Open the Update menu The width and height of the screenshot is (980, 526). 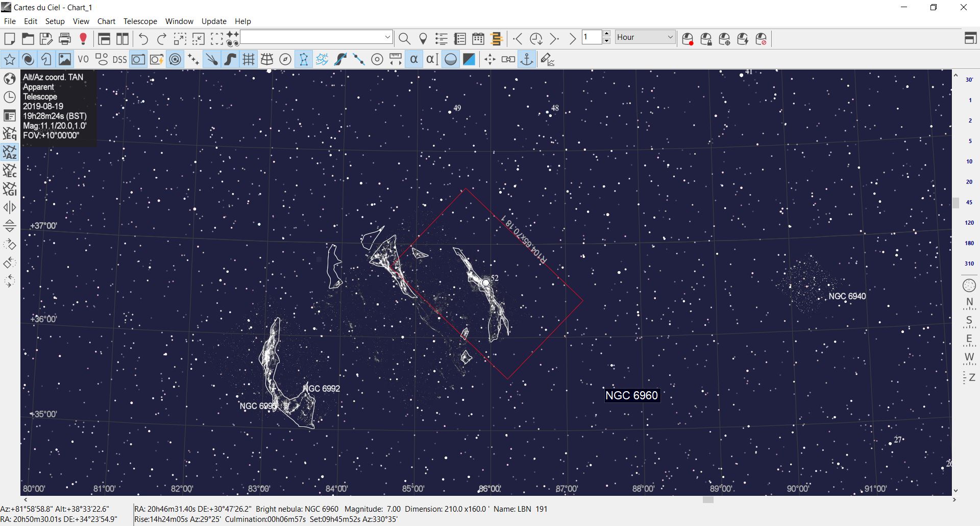click(x=214, y=21)
